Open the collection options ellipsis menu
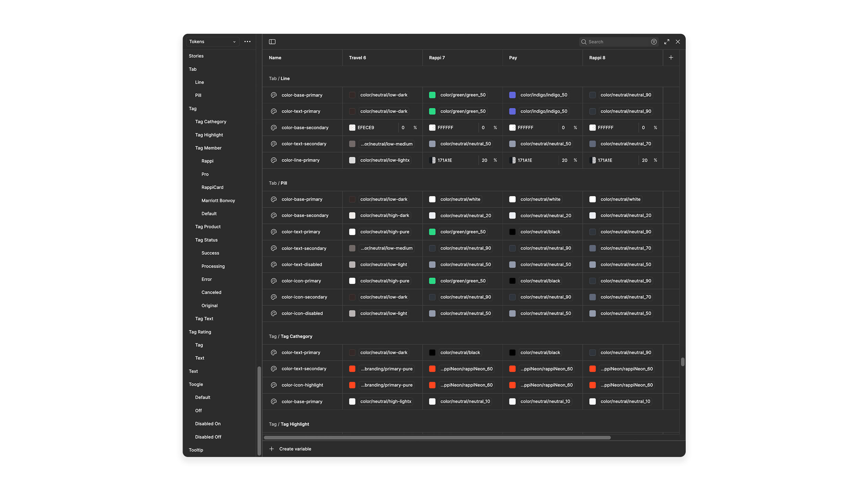 247,41
